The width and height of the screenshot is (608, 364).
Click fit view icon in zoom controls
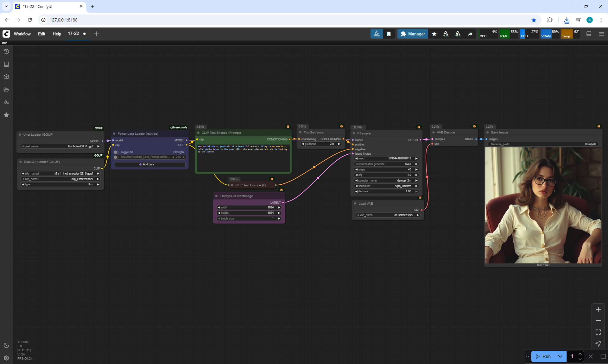598,332
